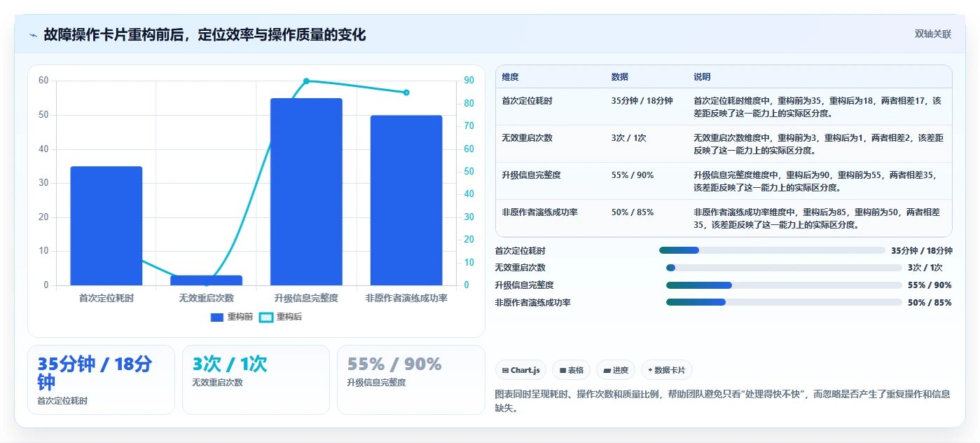The width and height of the screenshot is (980, 443).
Task: Click the 无效重启次数 bar in chart
Action: pos(206,280)
